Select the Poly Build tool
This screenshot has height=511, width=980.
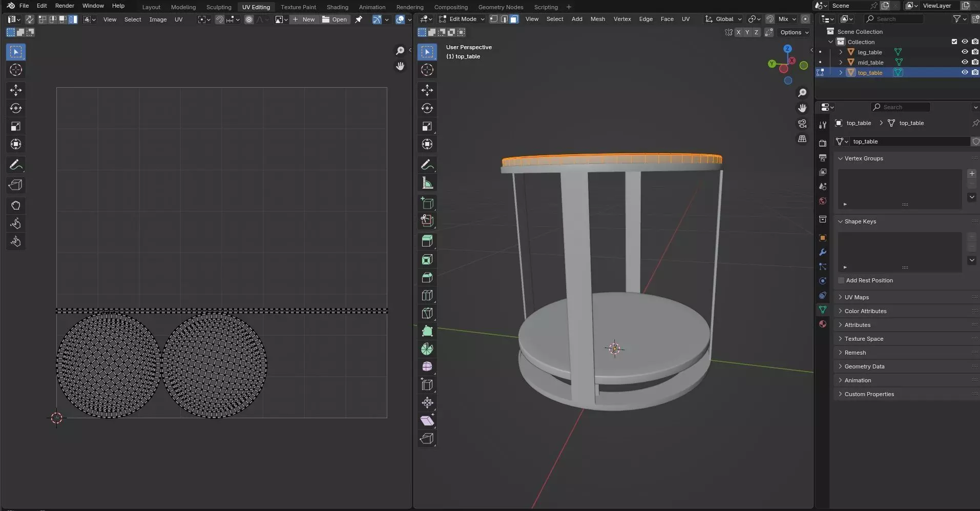pyautogui.click(x=427, y=331)
